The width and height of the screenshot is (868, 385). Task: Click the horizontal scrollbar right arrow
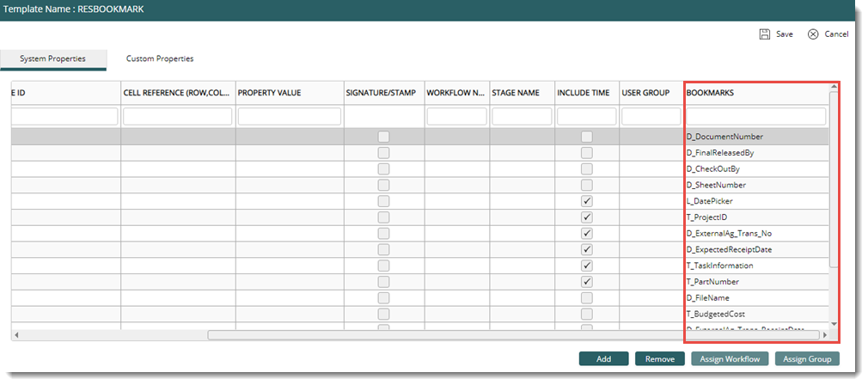pos(825,334)
